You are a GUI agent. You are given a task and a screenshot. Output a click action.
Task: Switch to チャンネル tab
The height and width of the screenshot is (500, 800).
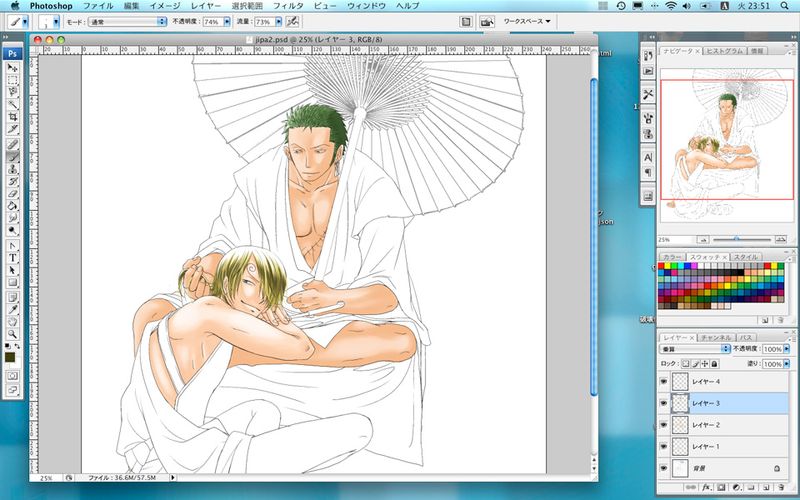pos(716,338)
